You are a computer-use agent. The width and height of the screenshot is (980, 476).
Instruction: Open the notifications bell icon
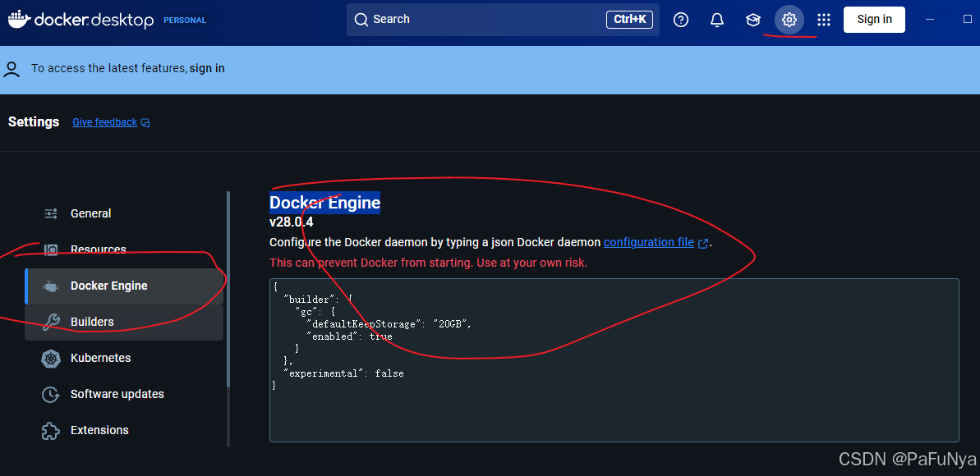(717, 20)
